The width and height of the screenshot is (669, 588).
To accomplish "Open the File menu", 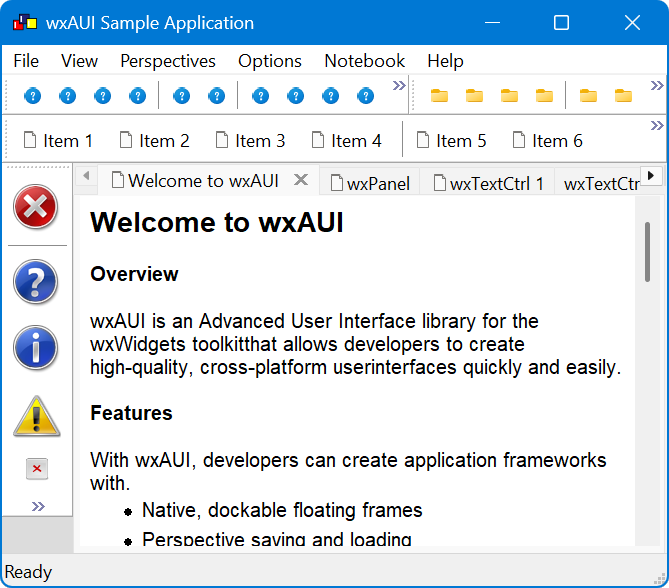I will point(26,61).
